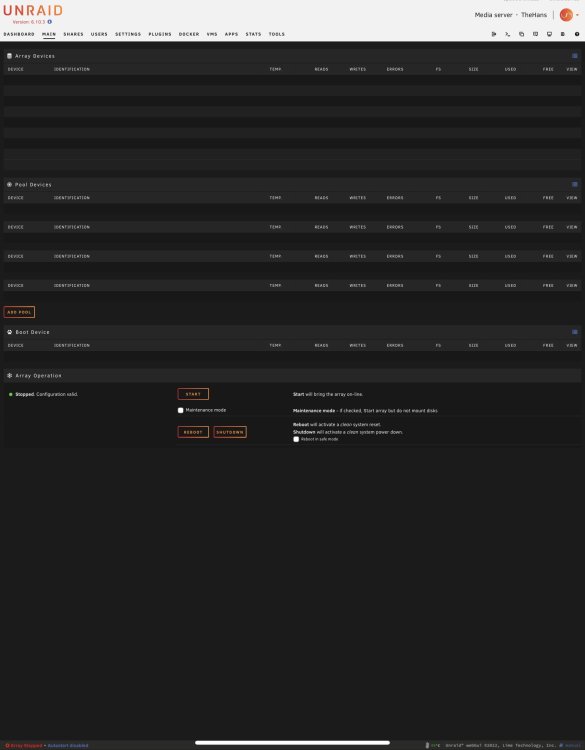Click the Array Stopped status bar indicator
585x750 pixels.
click(x=23, y=746)
